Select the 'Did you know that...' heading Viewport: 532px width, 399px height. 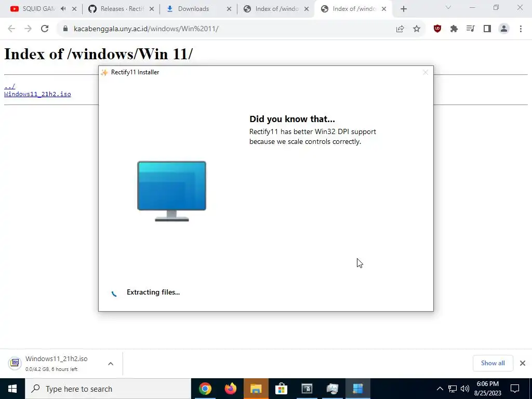[292, 119]
